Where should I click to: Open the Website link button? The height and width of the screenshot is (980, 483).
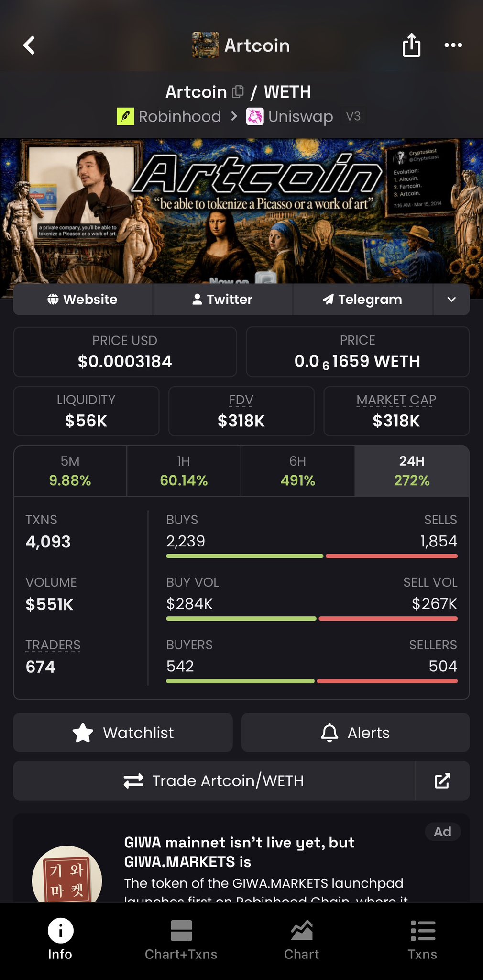point(83,299)
